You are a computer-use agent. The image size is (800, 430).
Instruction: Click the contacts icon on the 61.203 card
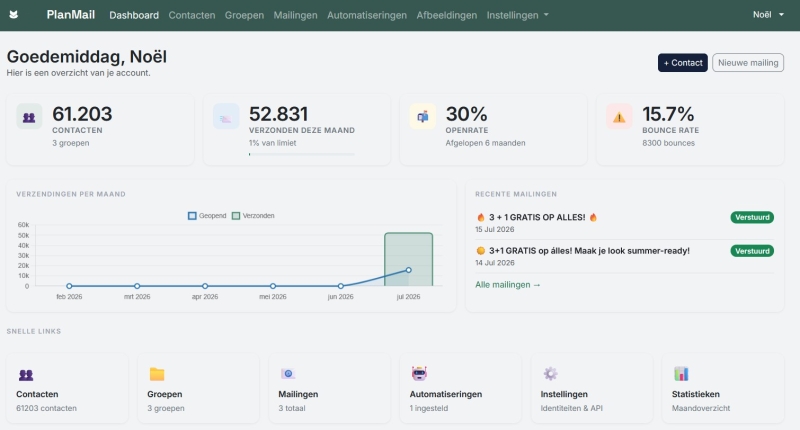(29, 117)
